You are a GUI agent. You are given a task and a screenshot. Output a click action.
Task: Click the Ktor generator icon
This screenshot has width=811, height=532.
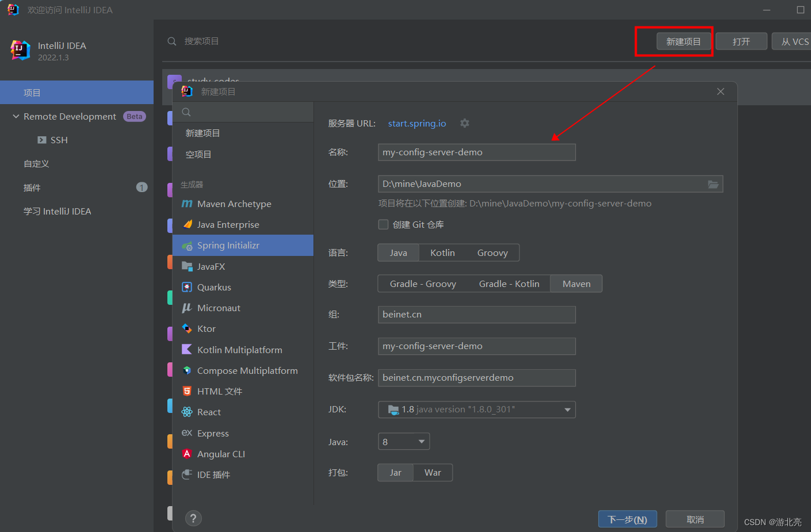187,328
